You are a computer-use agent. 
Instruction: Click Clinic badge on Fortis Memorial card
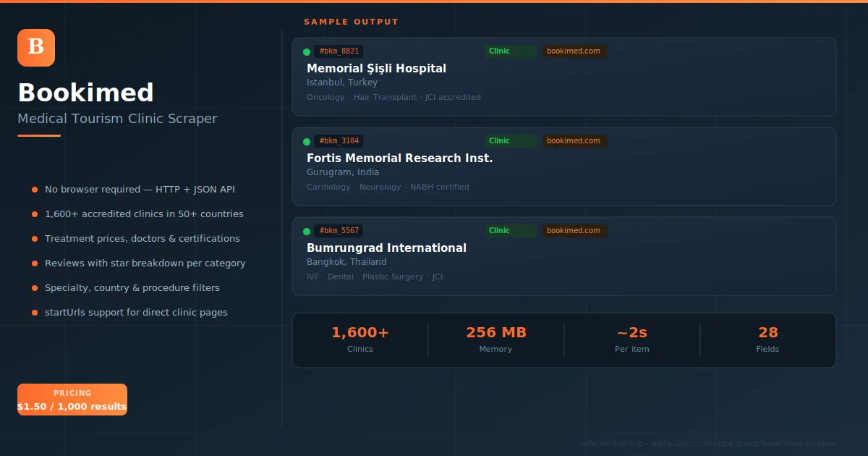pos(511,141)
